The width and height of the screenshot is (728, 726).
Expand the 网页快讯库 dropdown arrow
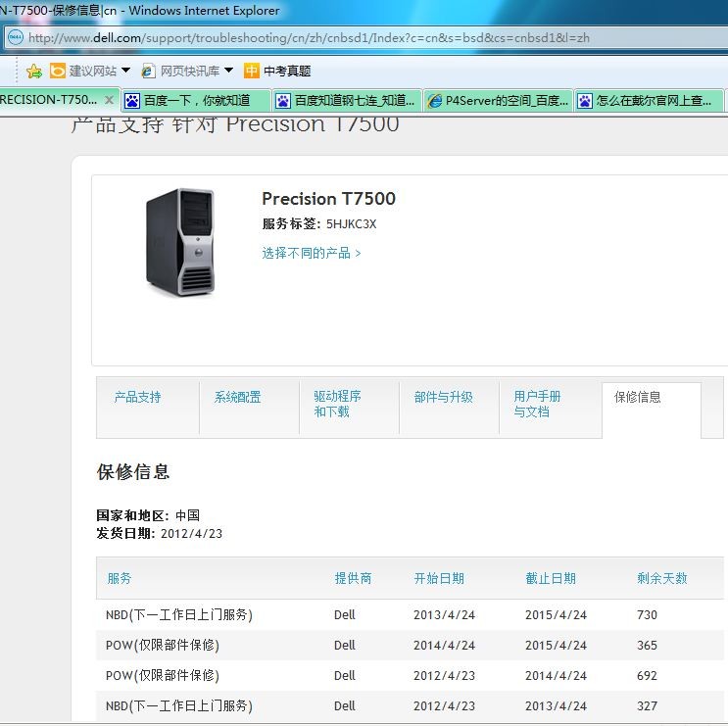(228, 71)
